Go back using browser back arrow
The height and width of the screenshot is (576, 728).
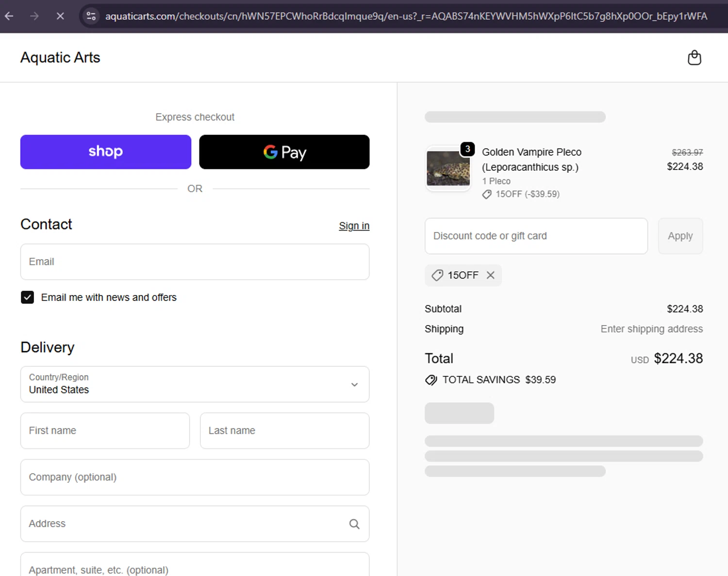pyautogui.click(x=9, y=16)
